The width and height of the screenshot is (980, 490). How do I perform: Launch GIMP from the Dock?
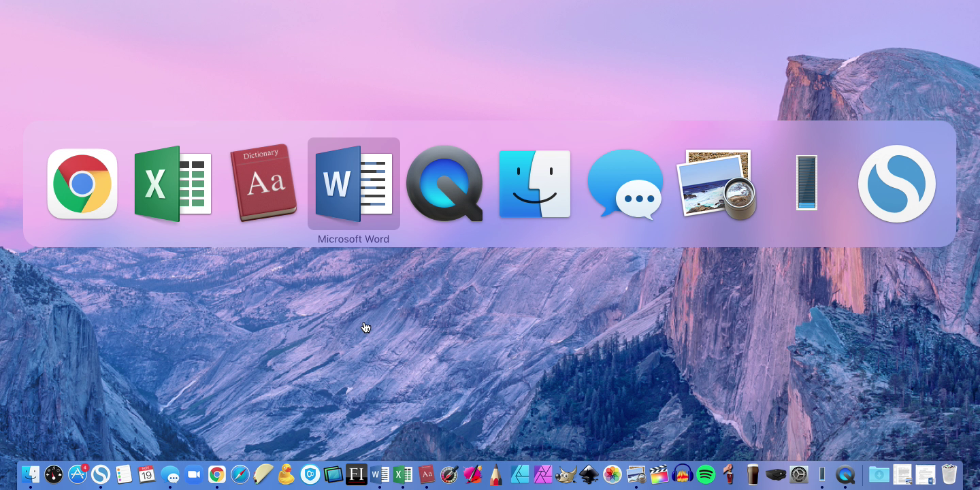point(566,474)
